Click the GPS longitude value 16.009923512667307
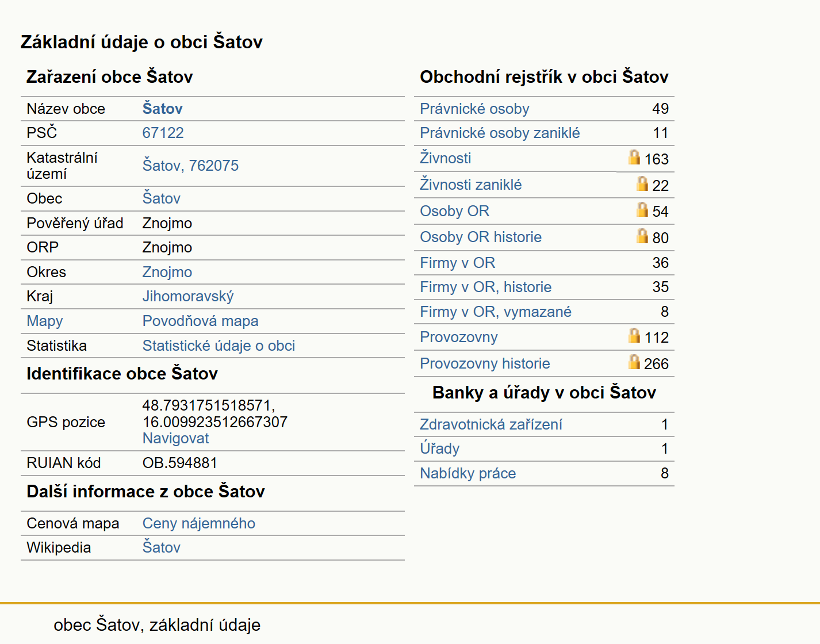The image size is (820, 644). click(x=214, y=422)
